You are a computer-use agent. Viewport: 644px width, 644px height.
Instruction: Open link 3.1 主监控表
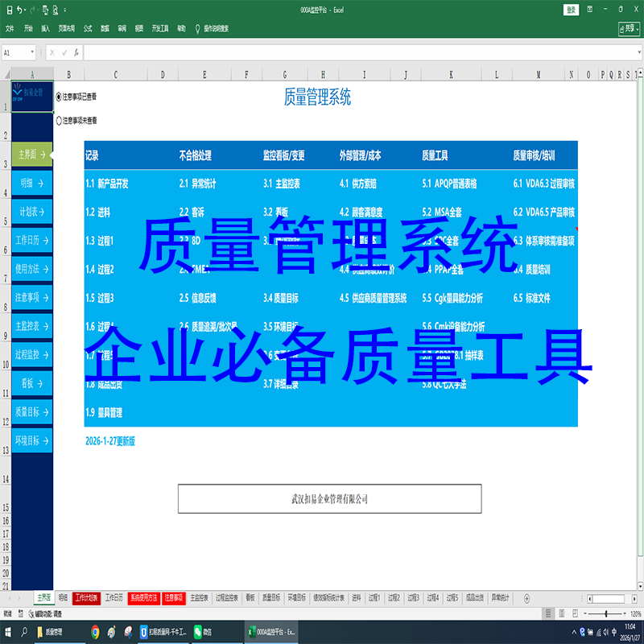[282, 184]
